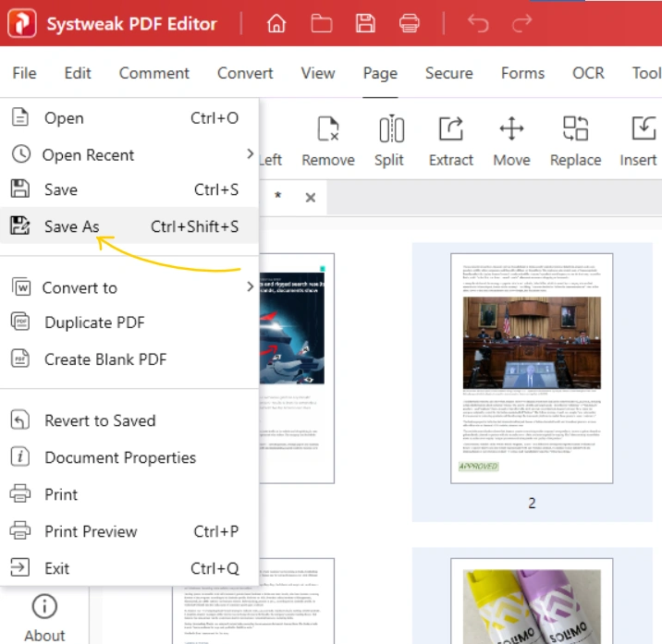This screenshot has width=662, height=644.
Task: Click the Undo arrow icon
Action: tap(478, 24)
